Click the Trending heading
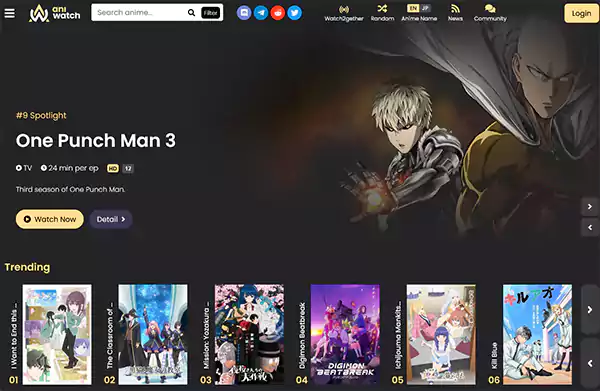600x391 pixels. click(27, 267)
